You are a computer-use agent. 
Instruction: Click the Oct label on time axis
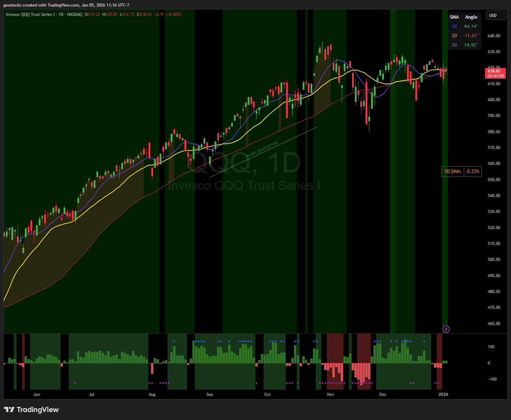tap(267, 394)
